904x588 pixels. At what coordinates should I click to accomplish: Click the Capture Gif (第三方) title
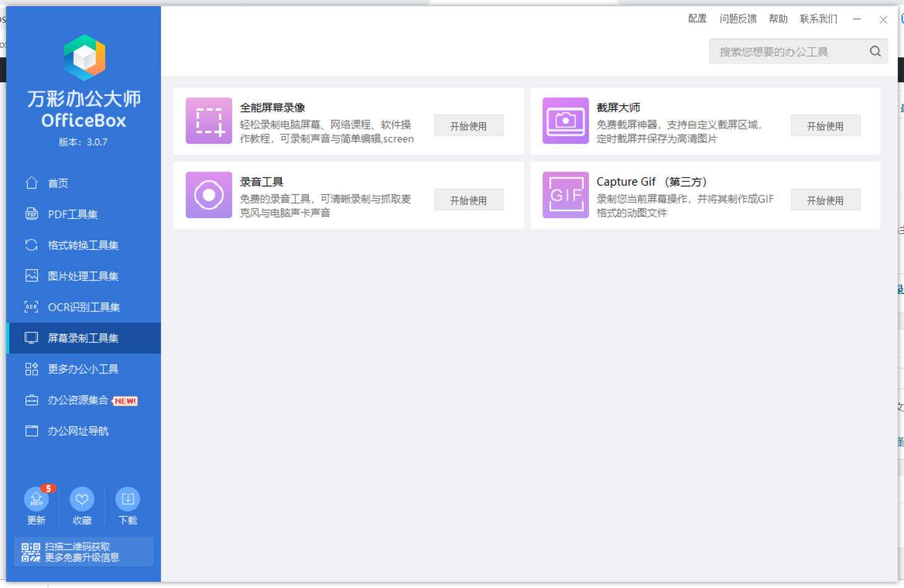click(651, 182)
